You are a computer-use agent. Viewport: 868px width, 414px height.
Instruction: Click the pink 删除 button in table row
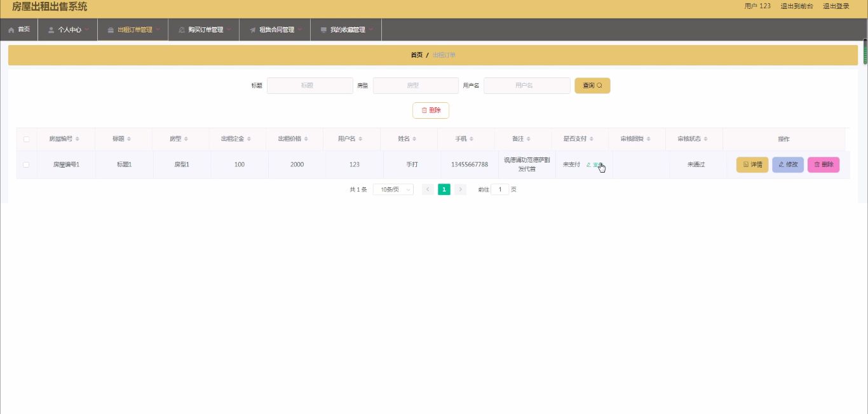(x=824, y=164)
